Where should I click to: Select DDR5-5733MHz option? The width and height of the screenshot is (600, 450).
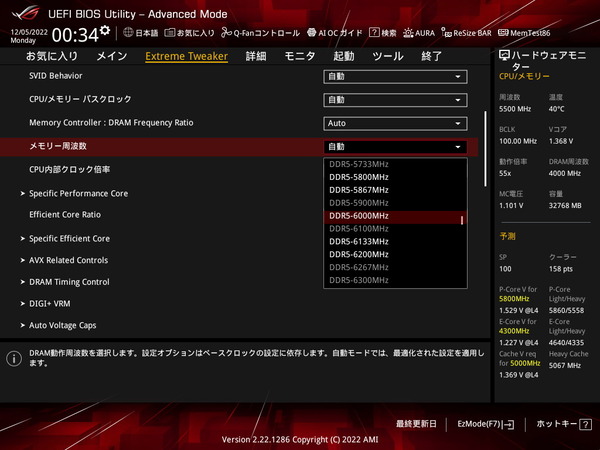click(395, 164)
